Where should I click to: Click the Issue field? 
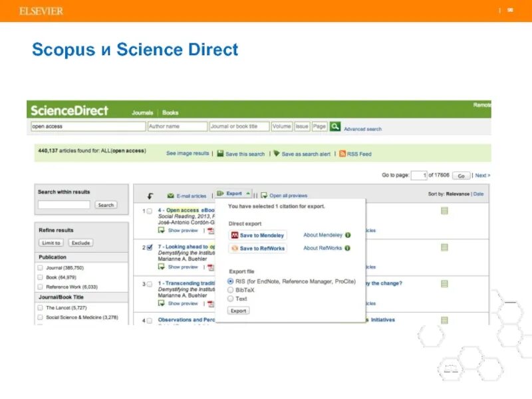click(302, 126)
